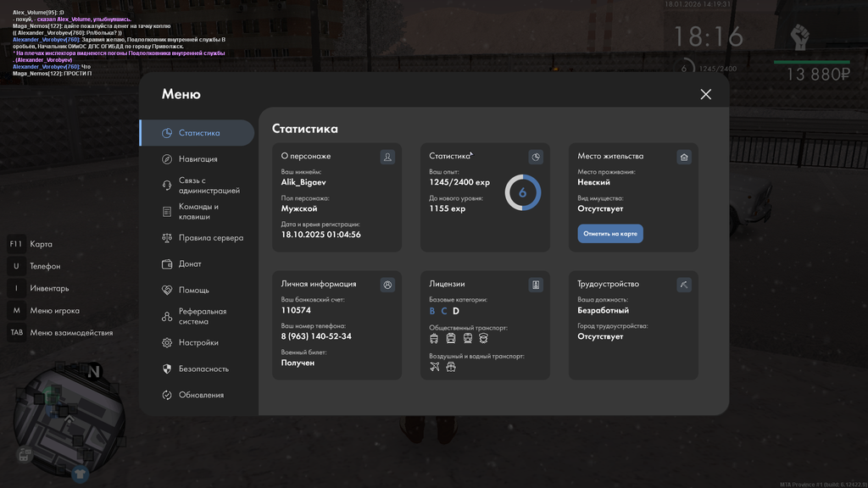Click the t-shirt marker on the minimap
Screen dimensions: 868x488
pos(81,474)
